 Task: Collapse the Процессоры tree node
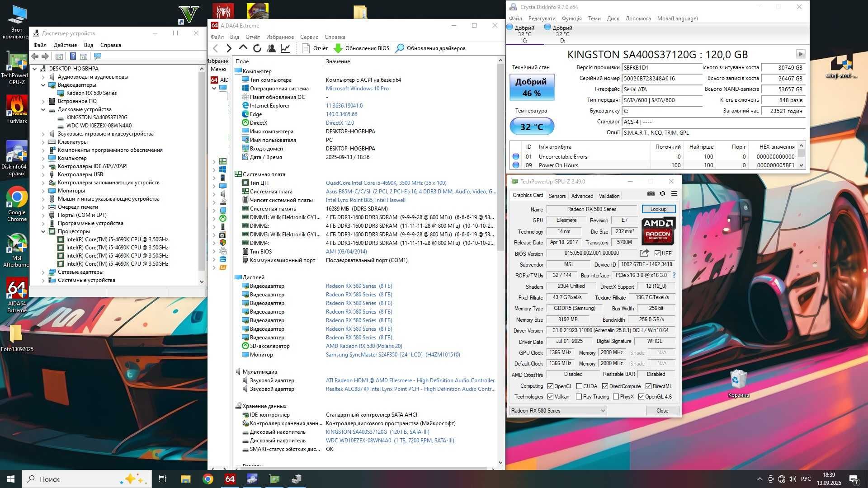pos(43,231)
